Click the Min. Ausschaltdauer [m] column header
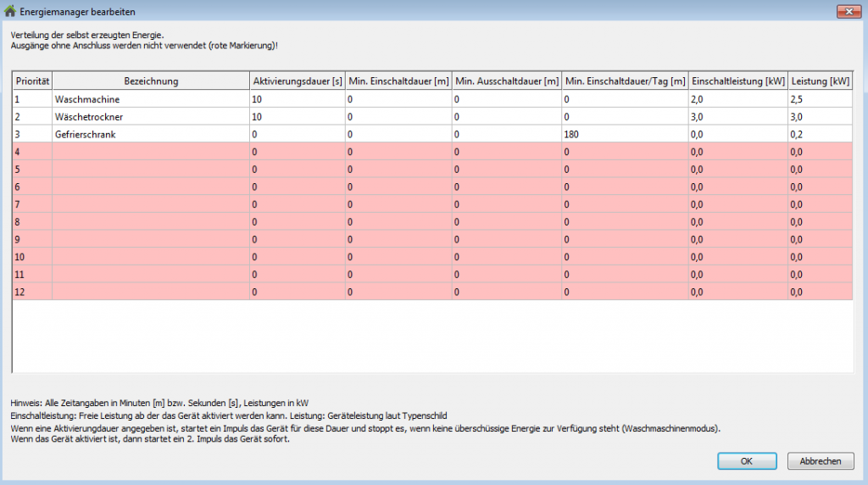The width and height of the screenshot is (868, 485). [x=506, y=81]
